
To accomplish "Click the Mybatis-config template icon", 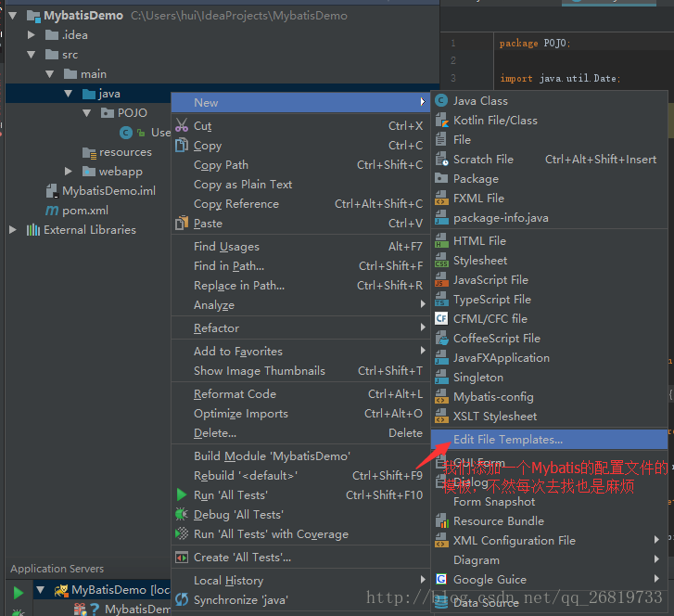I will tap(441, 397).
